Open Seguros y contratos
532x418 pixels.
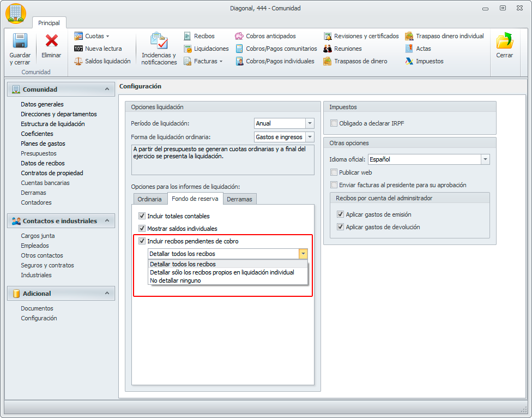click(x=47, y=265)
